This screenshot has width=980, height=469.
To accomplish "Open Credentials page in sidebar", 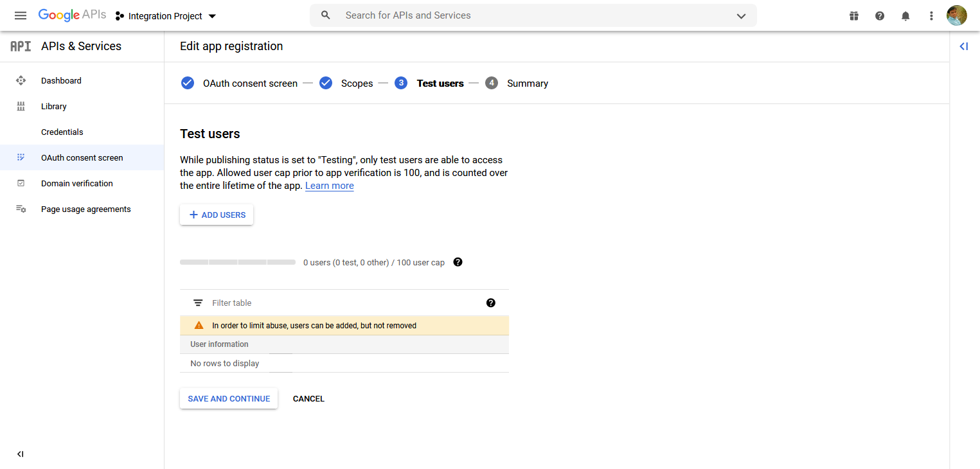I will point(62,132).
